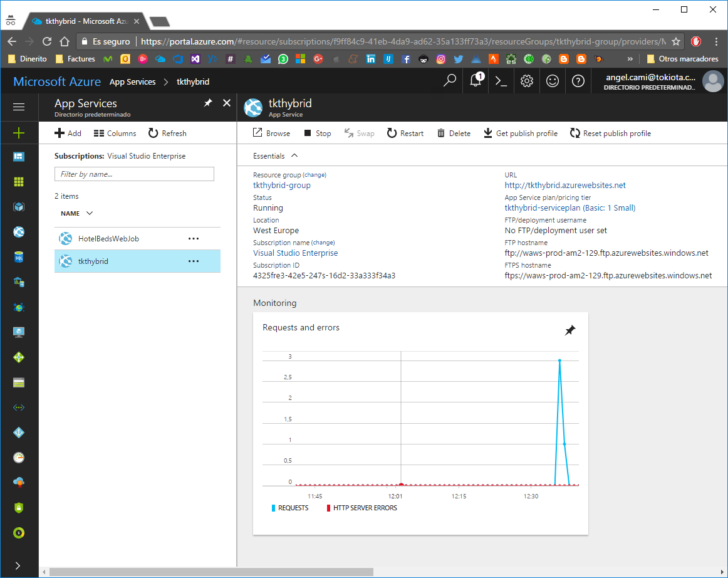Open portal settings gear

pyautogui.click(x=527, y=81)
